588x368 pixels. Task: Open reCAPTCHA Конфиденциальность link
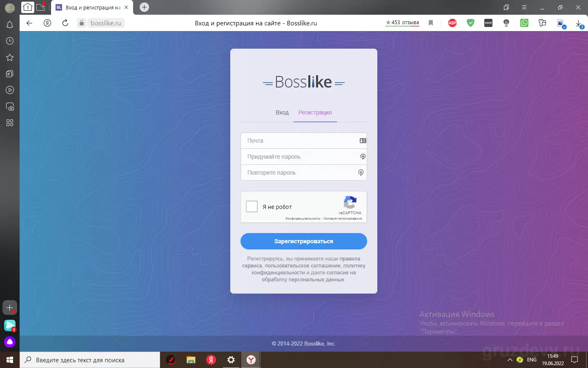pyautogui.click(x=303, y=218)
